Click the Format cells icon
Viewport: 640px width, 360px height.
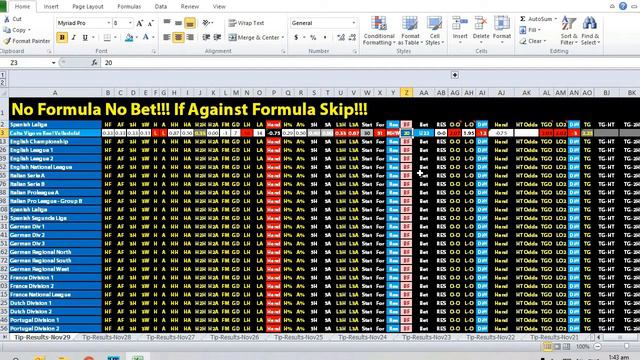point(502,23)
